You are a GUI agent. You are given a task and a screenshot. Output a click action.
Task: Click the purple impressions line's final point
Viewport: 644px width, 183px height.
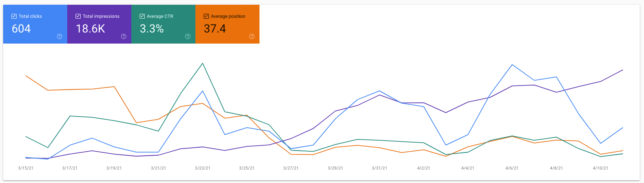623,70
